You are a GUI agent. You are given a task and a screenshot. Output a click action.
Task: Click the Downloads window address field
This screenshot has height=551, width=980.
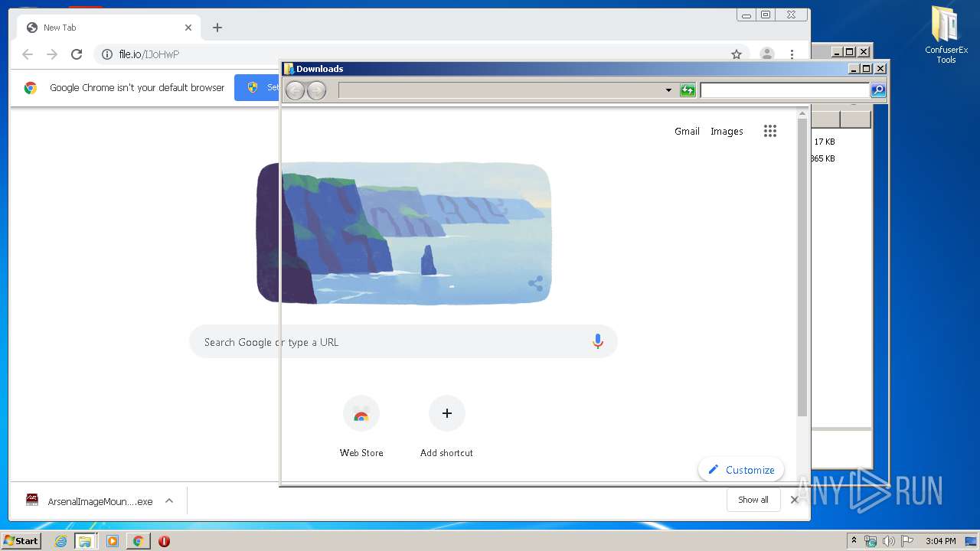(x=501, y=90)
